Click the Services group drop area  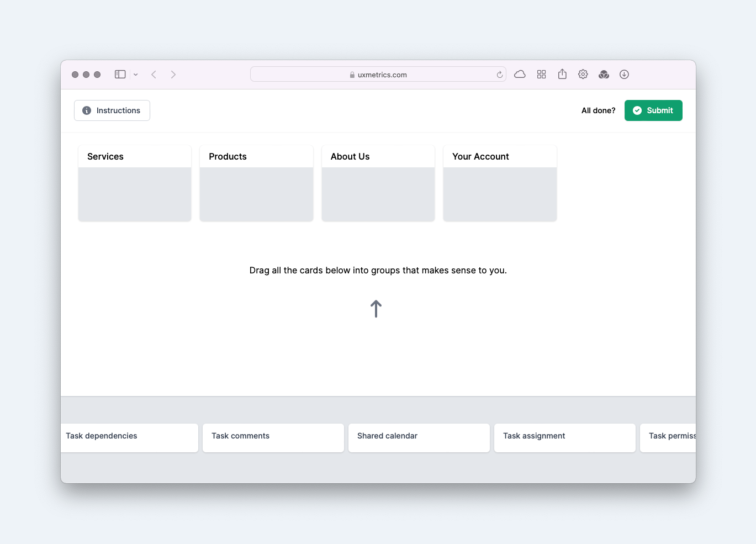(x=135, y=194)
